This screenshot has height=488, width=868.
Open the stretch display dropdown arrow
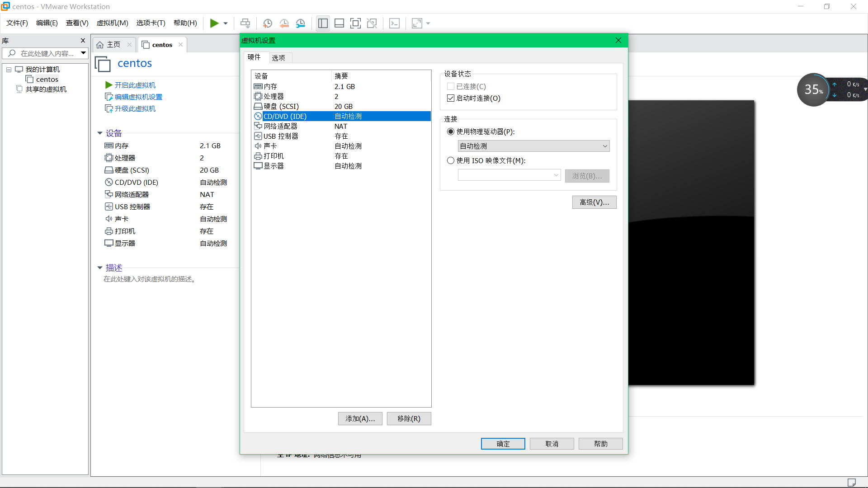pos(428,23)
